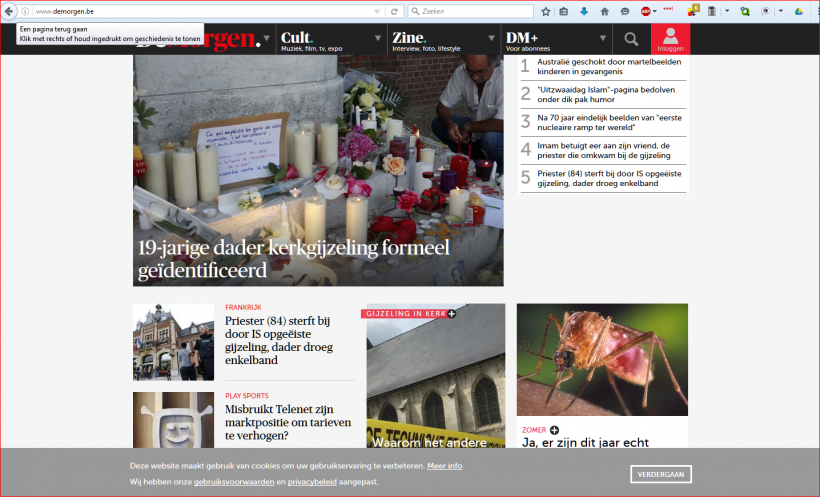Image resolution: width=820 pixels, height=497 pixels.
Task: Open the Inloggen user icon
Action: 670,38
